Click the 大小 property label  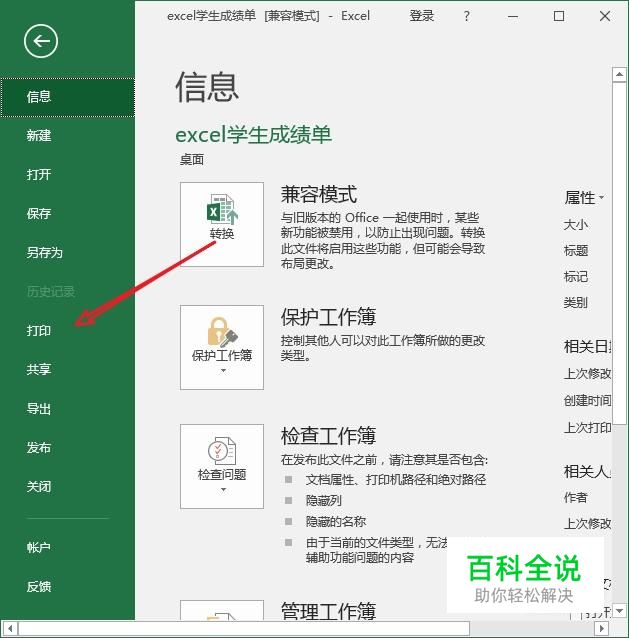pos(576,225)
